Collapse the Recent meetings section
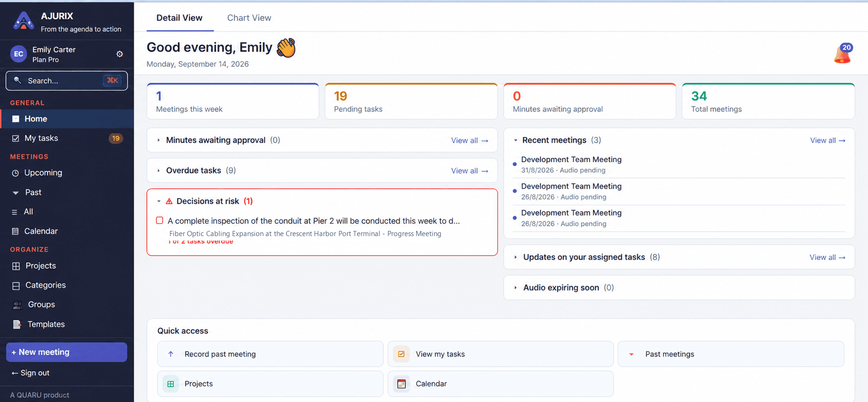The height and width of the screenshot is (402, 868). 515,140
